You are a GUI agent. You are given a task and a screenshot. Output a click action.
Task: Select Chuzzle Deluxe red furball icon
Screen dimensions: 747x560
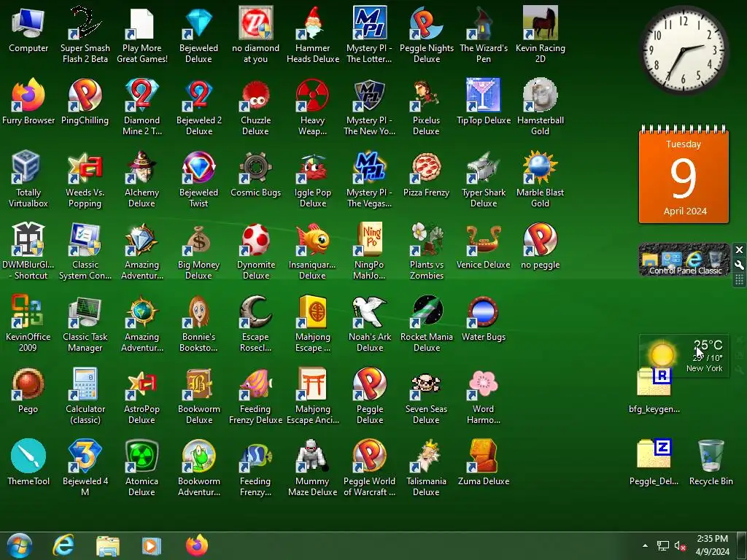255,96
